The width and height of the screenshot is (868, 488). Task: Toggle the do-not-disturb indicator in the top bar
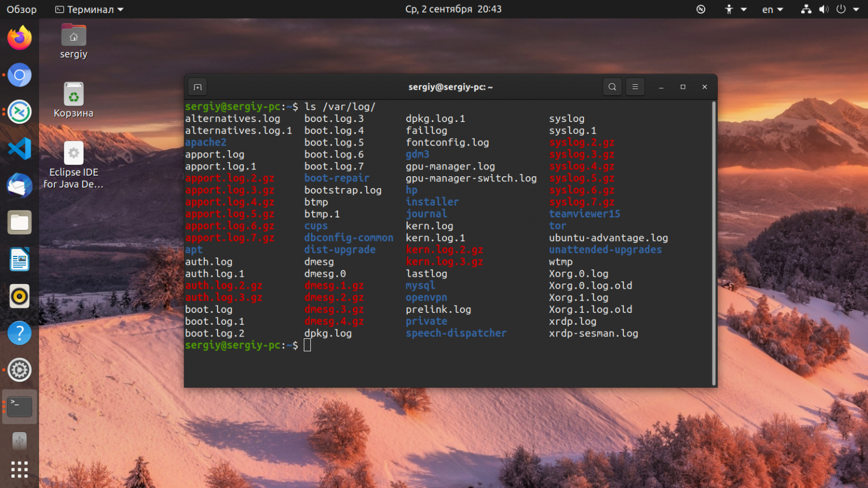[x=701, y=9]
